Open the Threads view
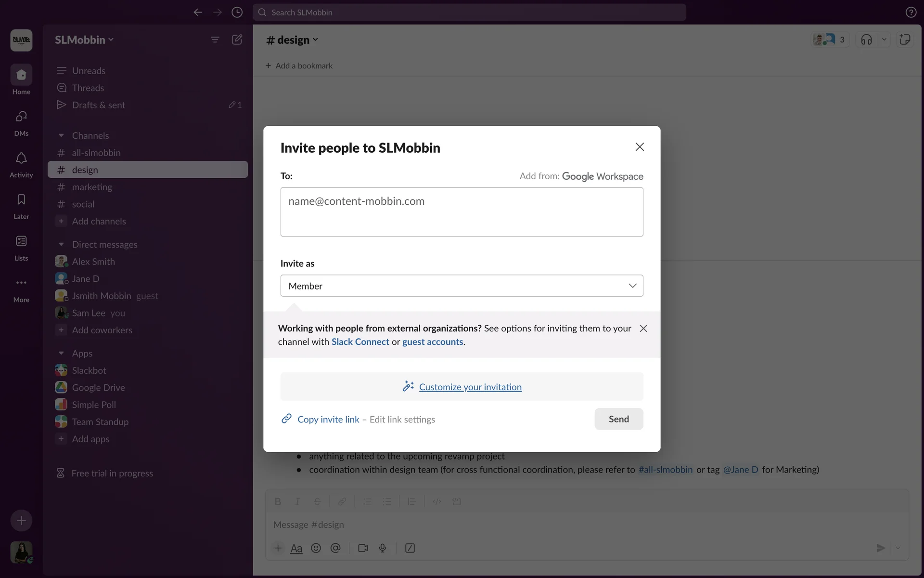The height and width of the screenshot is (578, 924). pyautogui.click(x=88, y=88)
